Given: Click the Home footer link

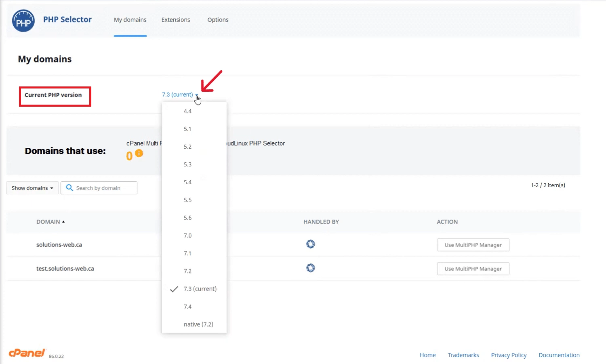Looking at the screenshot, I should pyautogui.click(x=427, y=355).
